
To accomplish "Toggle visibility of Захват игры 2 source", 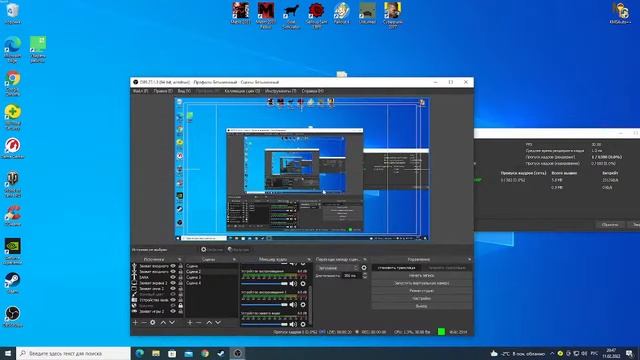I will coord(173,311).
